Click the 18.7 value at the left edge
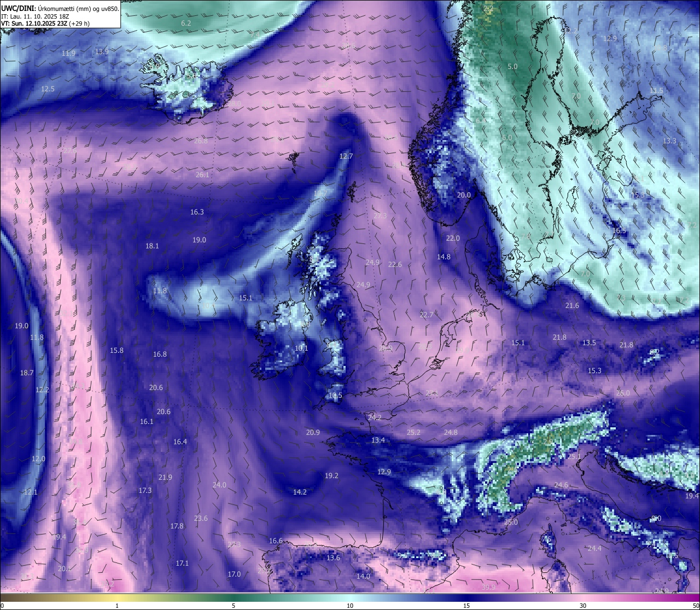700x610 pixels. pos(27,373)
